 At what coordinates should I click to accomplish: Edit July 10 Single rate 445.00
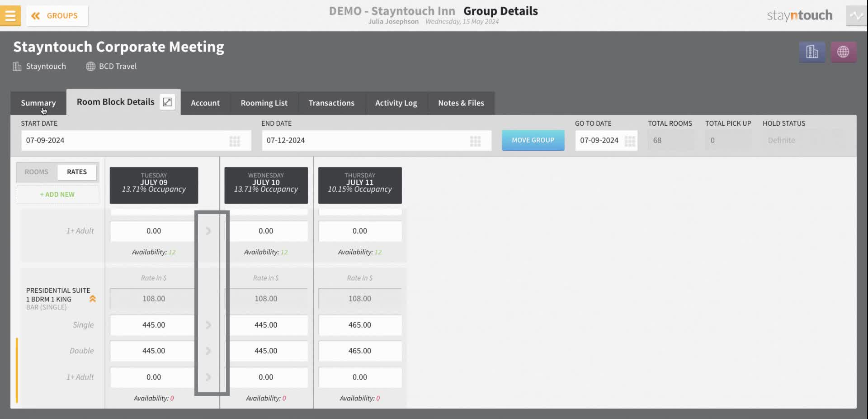(x=266, y=325)
